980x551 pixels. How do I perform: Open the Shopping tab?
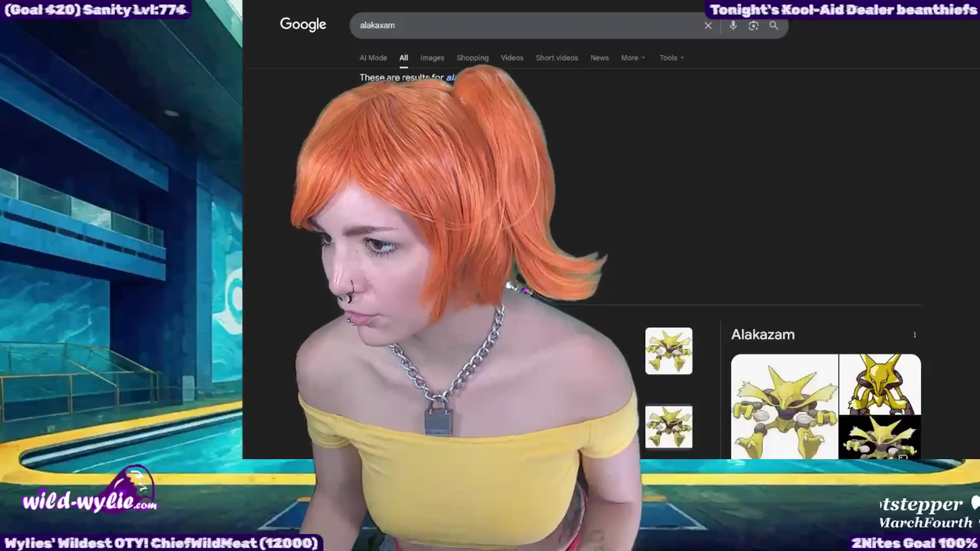(473, 58)
